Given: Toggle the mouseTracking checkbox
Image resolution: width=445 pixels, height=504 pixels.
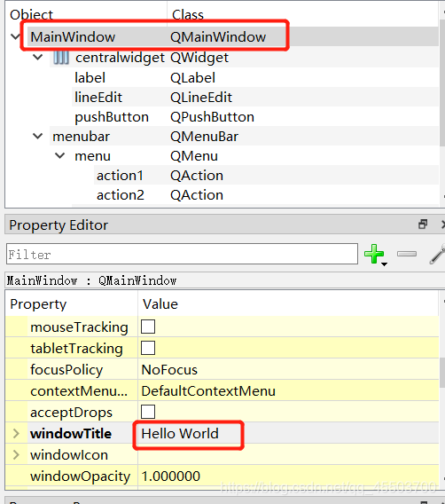Looking at the screenshot, I should [148, 327].
